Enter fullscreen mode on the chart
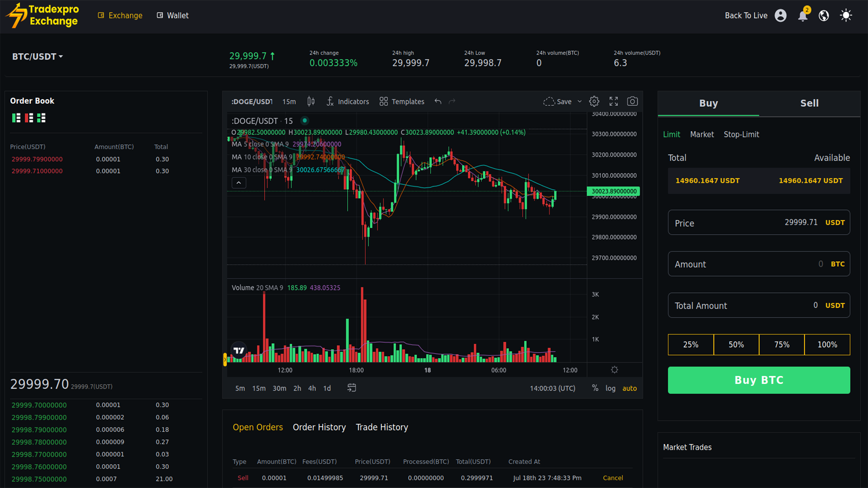 (613, 101)
